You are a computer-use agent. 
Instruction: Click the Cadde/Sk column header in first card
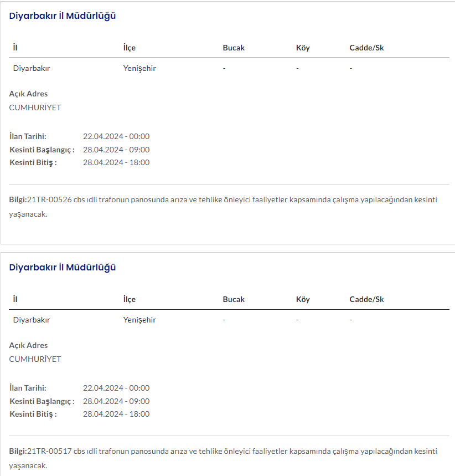[x=366, y=48]
